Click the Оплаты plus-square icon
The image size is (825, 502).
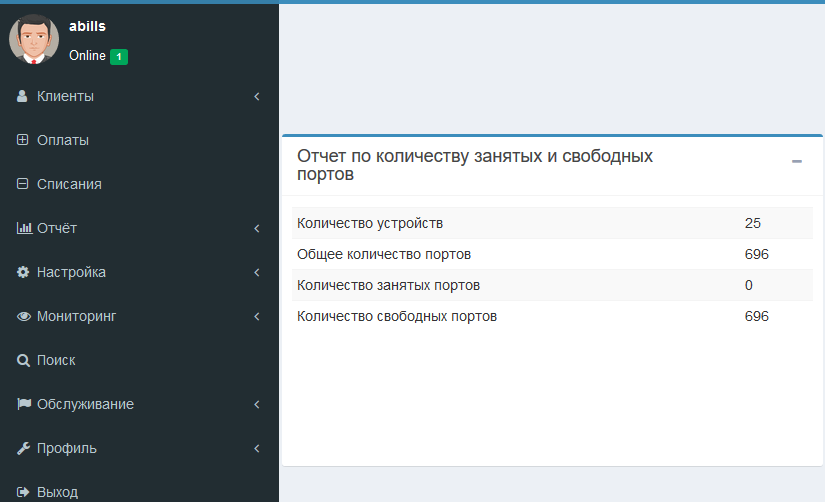click(23, 141)
